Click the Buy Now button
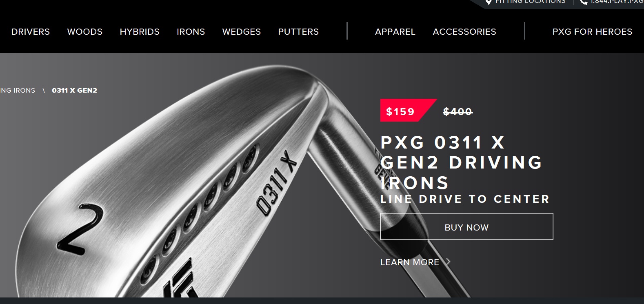Viewport: 644px width, 304px height. click(467, 226)
